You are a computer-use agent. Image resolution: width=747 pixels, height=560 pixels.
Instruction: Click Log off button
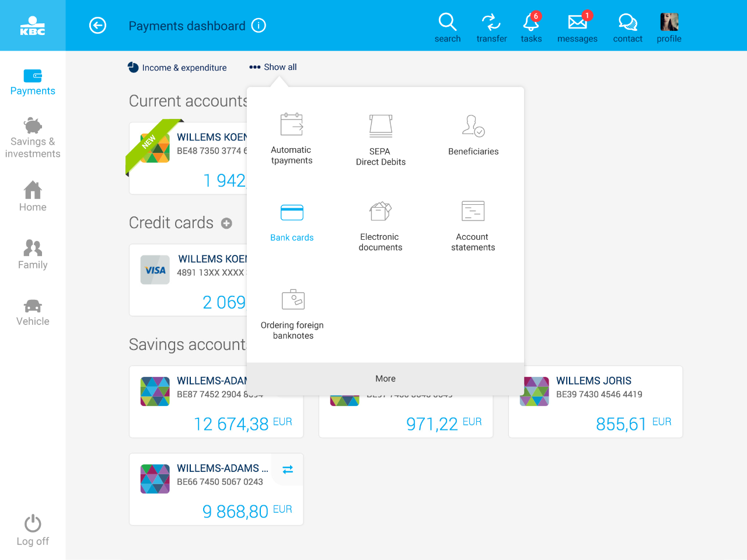pos(33,530)
